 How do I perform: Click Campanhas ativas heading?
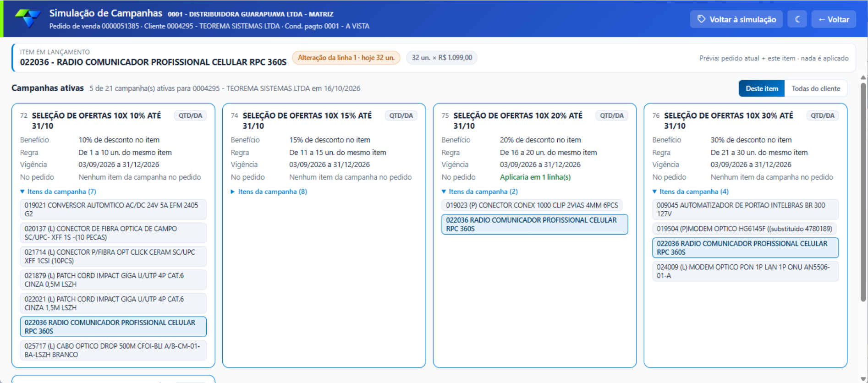coord(48,88)
